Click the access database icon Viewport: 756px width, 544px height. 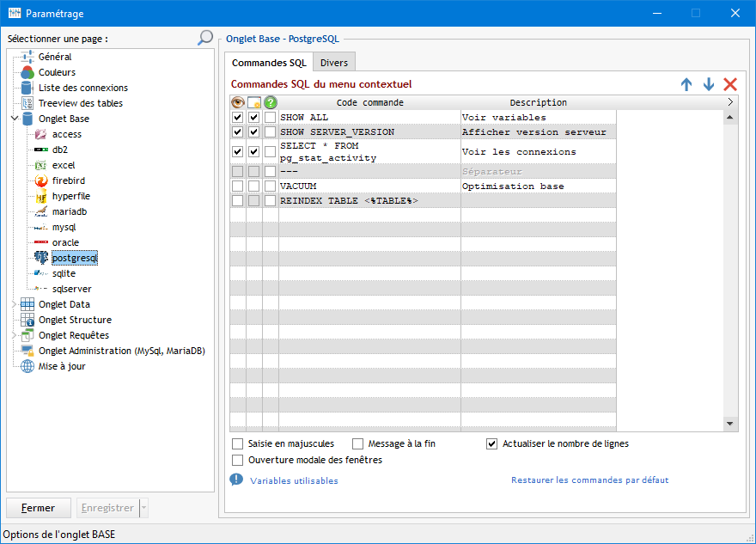coord(41,134)
